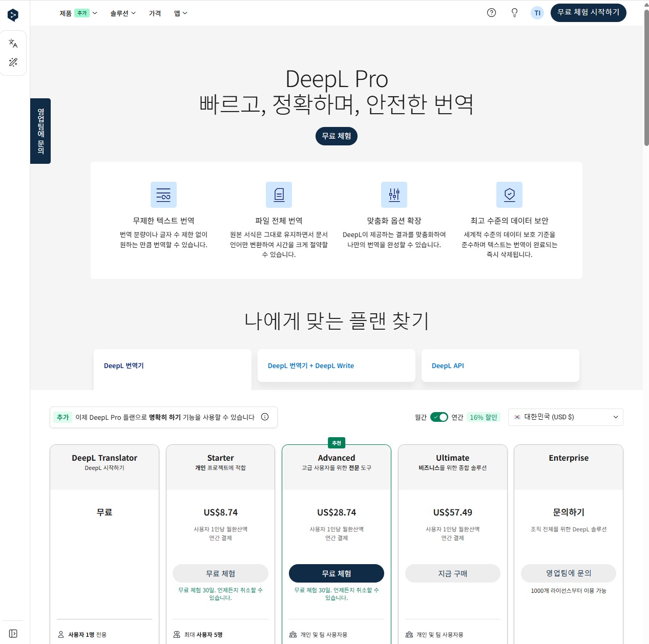Viewport: 649px width, 644px height.
Task: Click the 최대 사용자 5명 text
Action: (x=203, y=635)
